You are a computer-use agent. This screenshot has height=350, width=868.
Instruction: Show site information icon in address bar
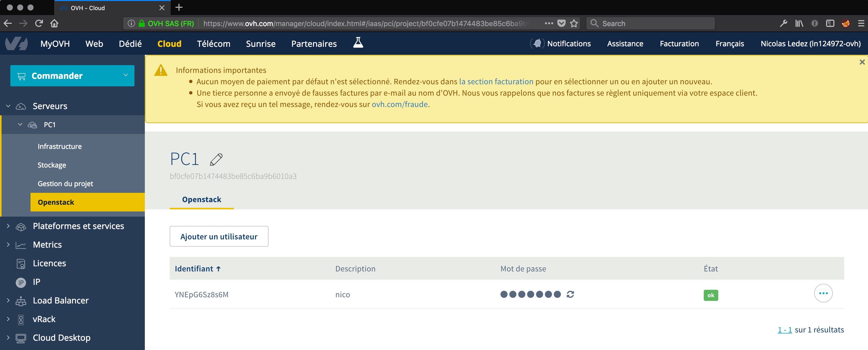click(131, 23)
